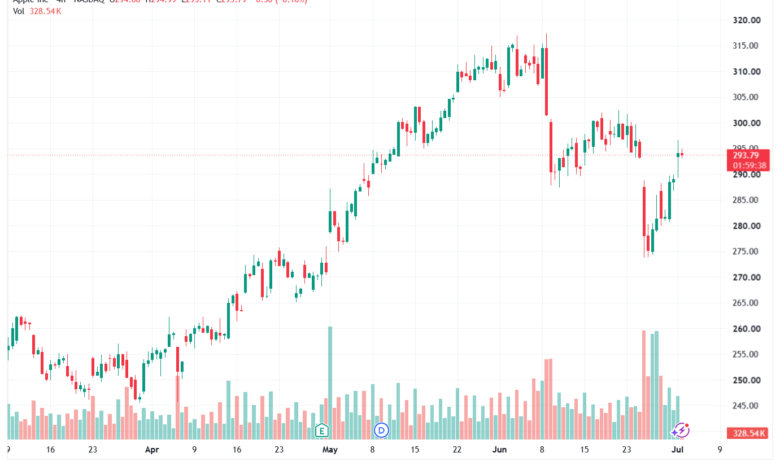780x470 pixels.
Task: Click the 245.00 price axis label
Action: pos(747,406)
